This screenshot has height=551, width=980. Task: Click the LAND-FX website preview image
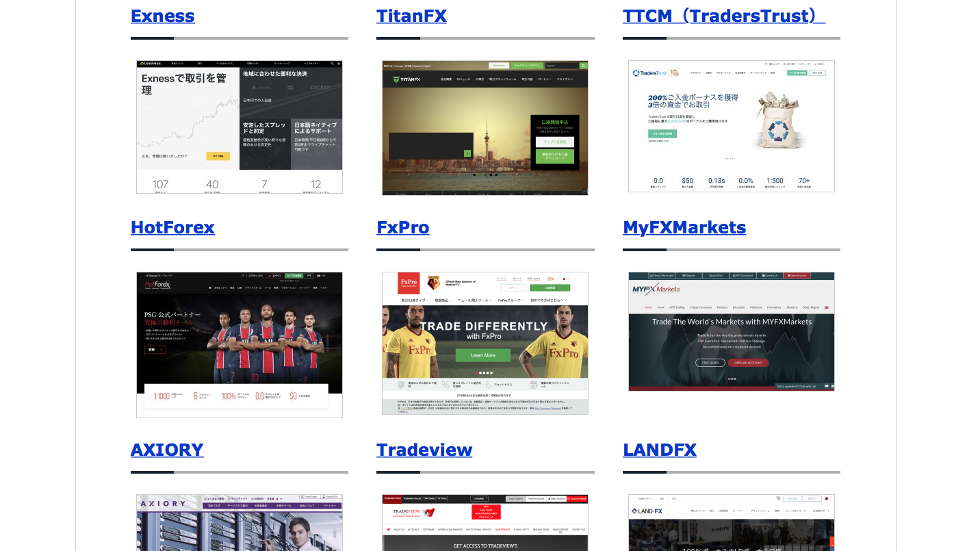click(731, 522)
